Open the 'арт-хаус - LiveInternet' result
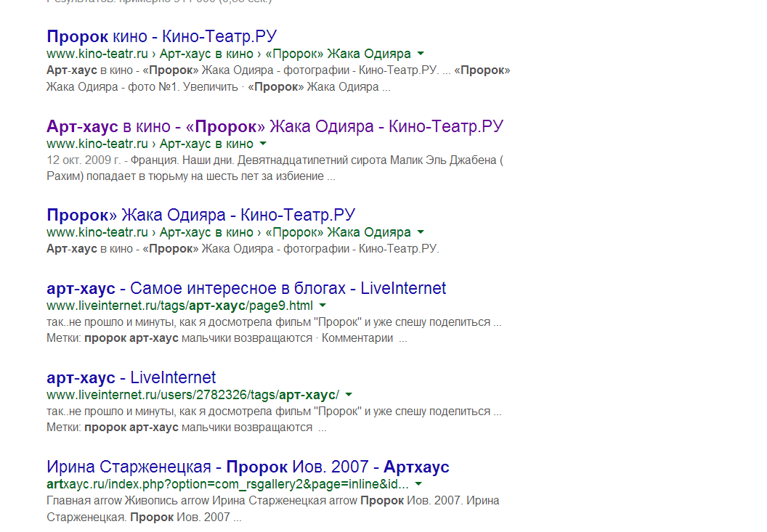767x532 pixels. tap(131, 377)
